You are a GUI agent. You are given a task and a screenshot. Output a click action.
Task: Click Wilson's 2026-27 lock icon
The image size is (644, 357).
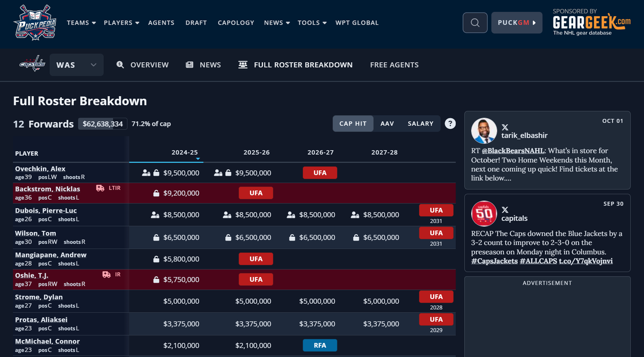(x=292, y=237)
